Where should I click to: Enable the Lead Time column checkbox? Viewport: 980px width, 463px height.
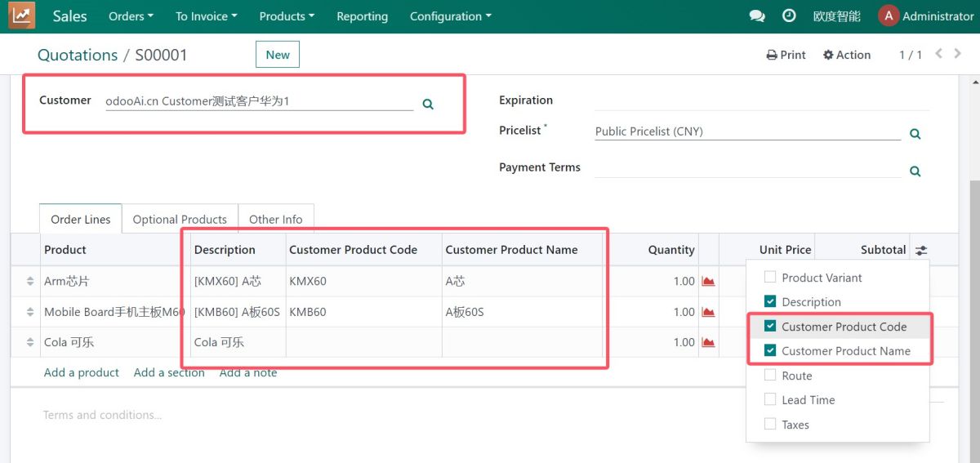coord(770,400)
